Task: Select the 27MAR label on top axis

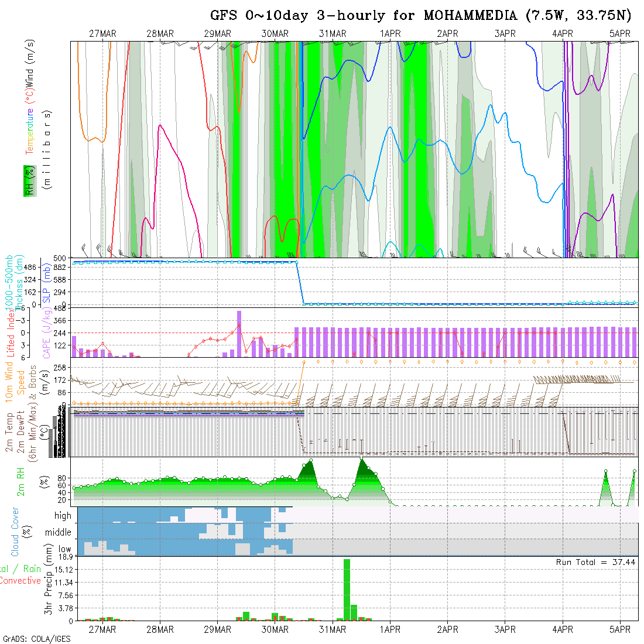Action: [102, 34]
